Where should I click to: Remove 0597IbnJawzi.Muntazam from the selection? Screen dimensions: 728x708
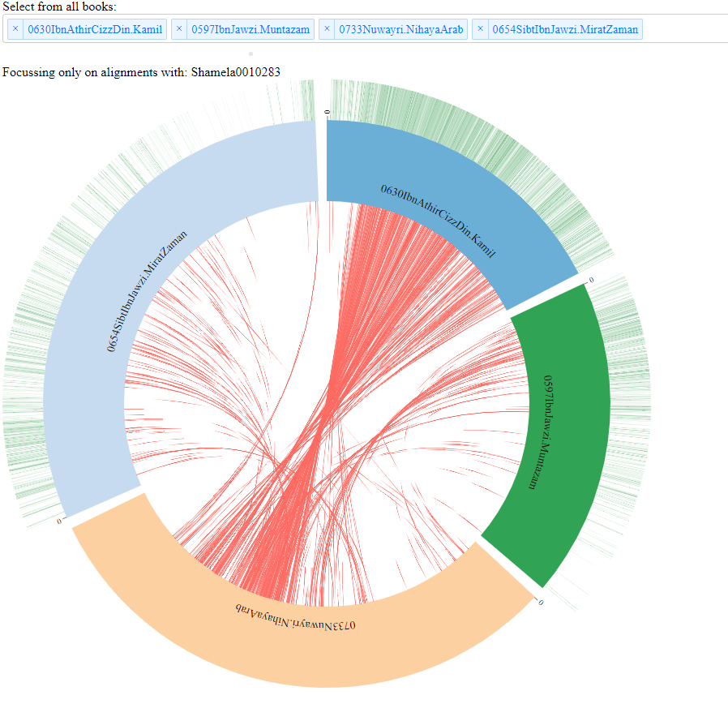178,29
